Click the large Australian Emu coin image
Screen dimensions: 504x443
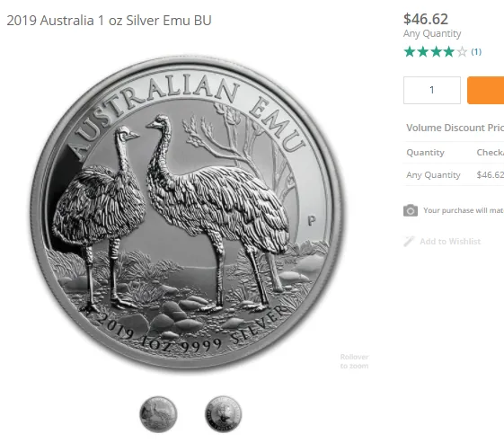click(x=187, y=212)
